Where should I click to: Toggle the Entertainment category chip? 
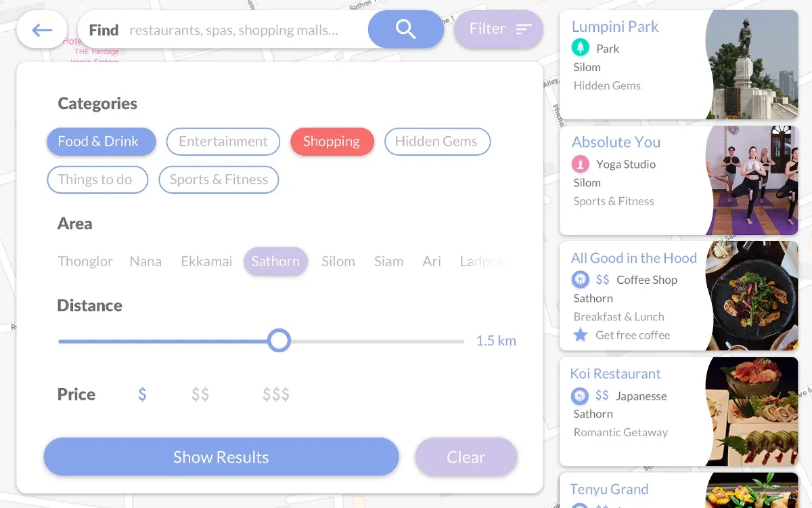[x=223, y=142]
